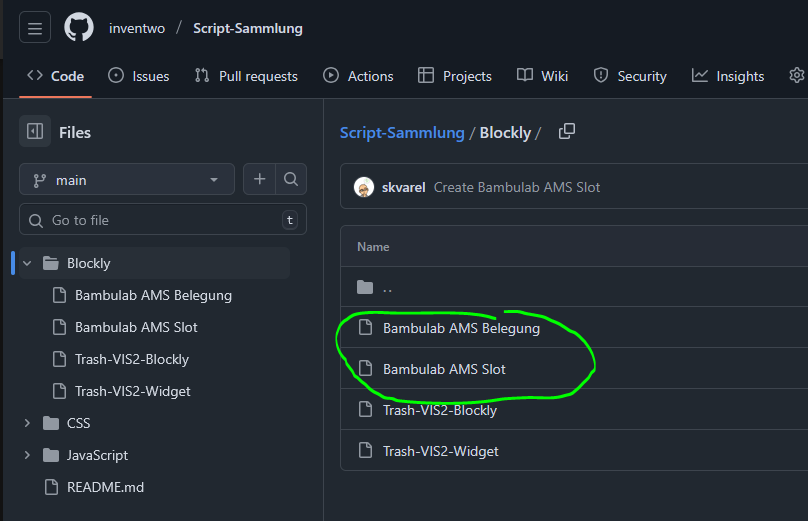Collapse the Blockly folder in tree

27,263
